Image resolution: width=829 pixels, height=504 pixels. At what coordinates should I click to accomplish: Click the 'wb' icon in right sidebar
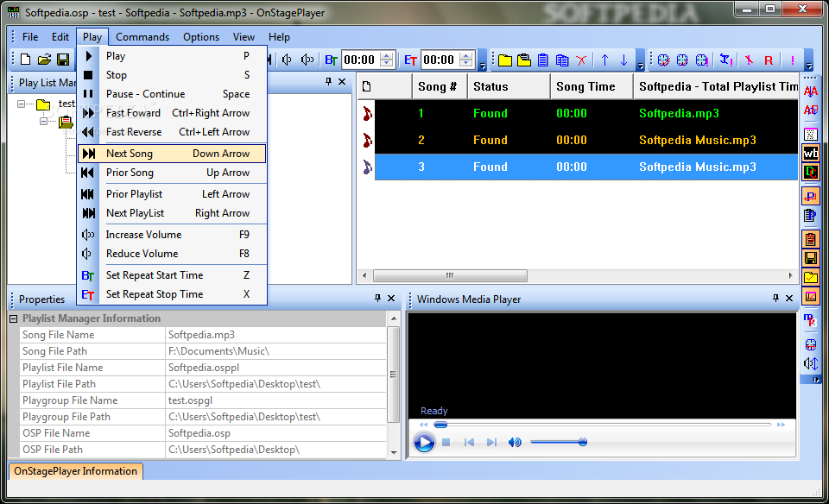pyautogui.click(x=811, y=154)
